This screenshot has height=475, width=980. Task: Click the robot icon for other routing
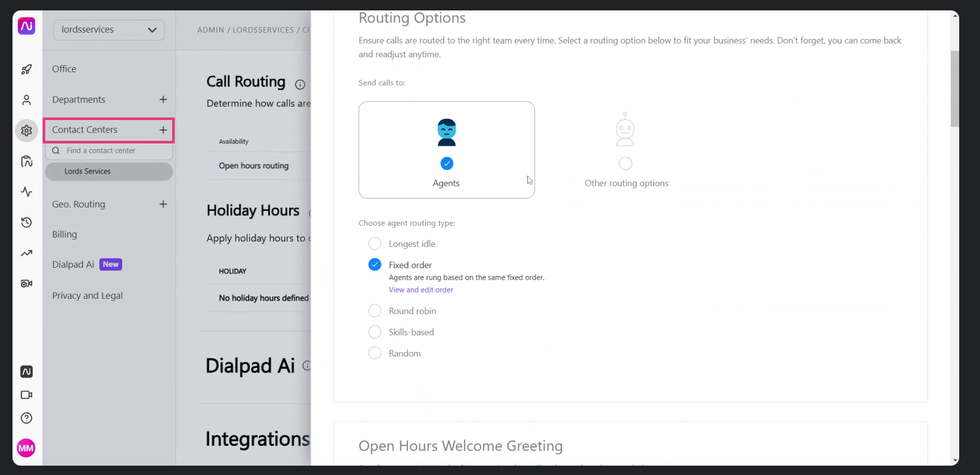(625, 129)
